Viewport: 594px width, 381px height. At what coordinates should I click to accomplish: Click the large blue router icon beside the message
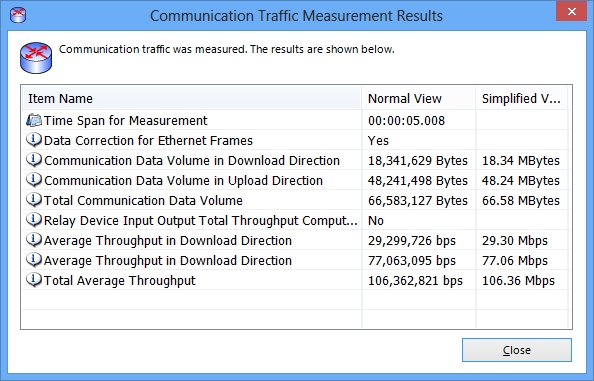[36, 58]
